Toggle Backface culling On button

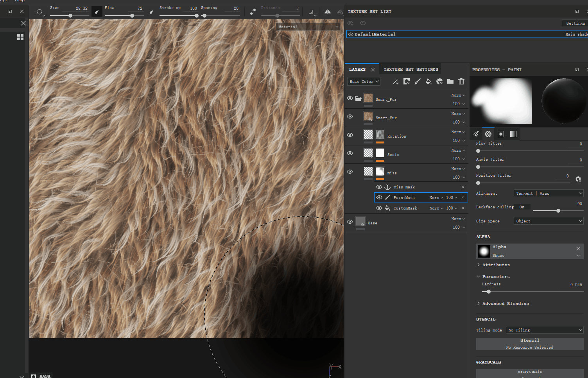523,207
